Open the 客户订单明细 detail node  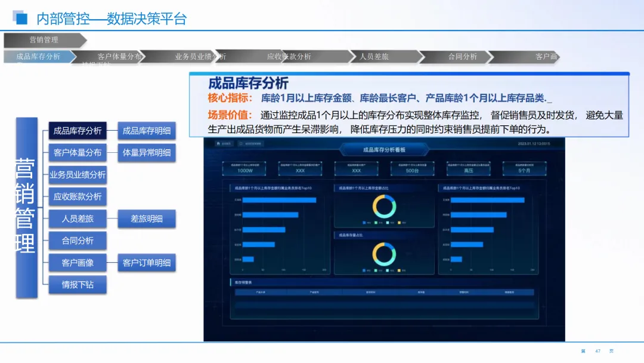[x=147, y=263]
